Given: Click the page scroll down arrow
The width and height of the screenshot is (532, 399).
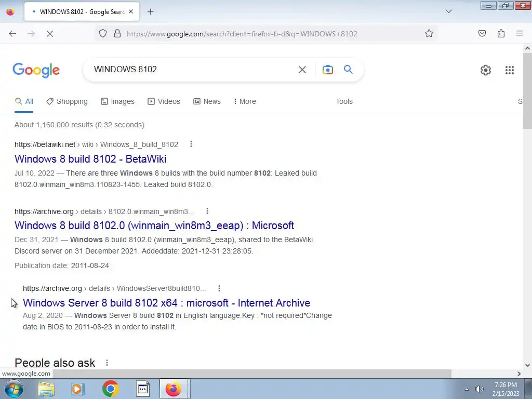Looking at the screenshot, I should coord(527,365).
